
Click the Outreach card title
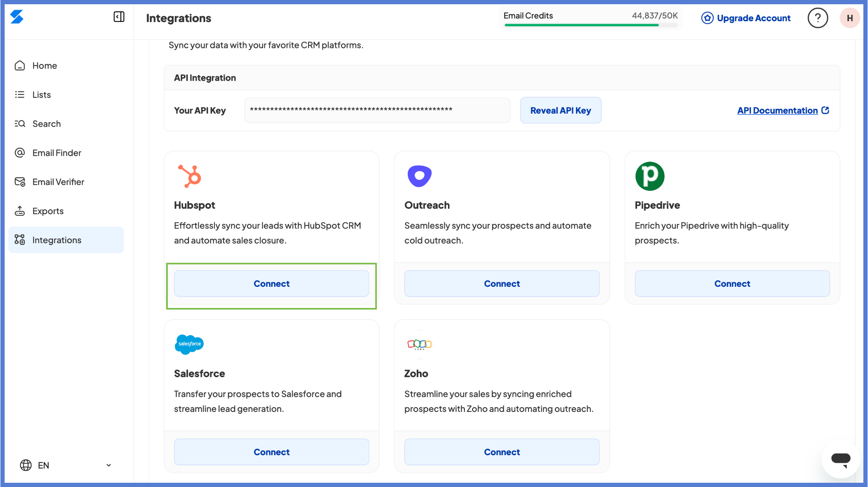pos(427,205)
